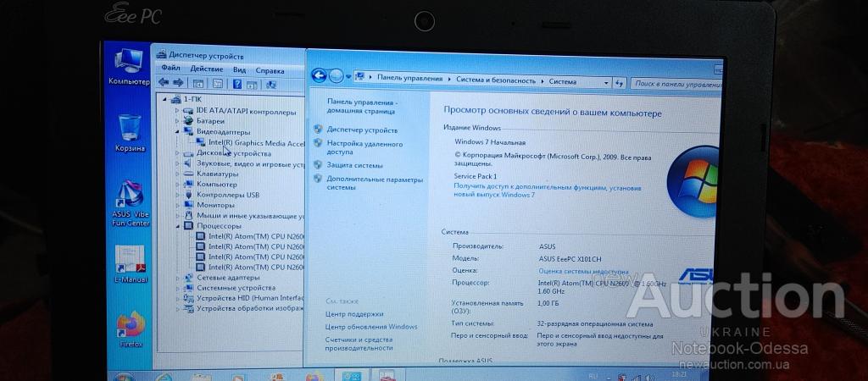Expand IDE ATA/ATAPI контроллеры node
Viewport: 868px width, 381px height.
[x=177, y=111]
